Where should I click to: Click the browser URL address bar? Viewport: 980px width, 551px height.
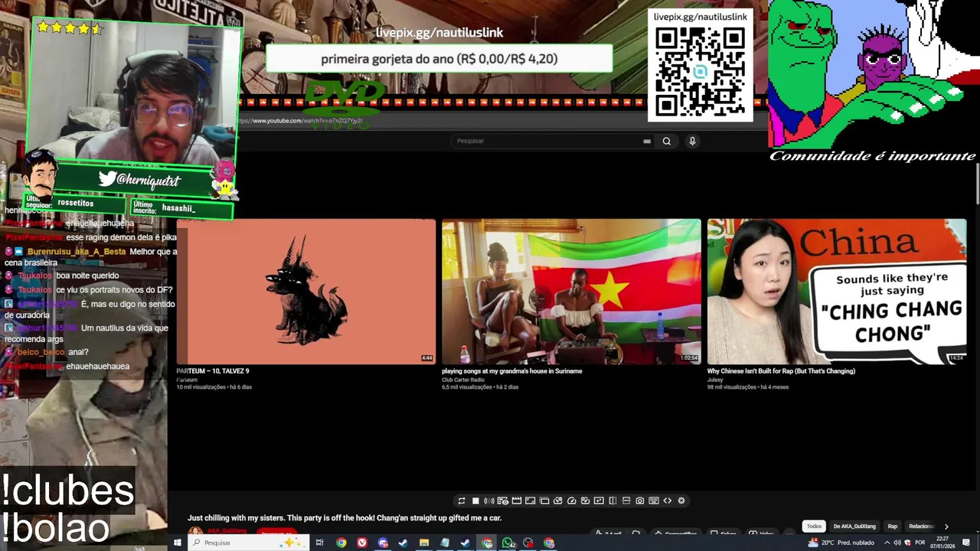[x=299, y=121]
